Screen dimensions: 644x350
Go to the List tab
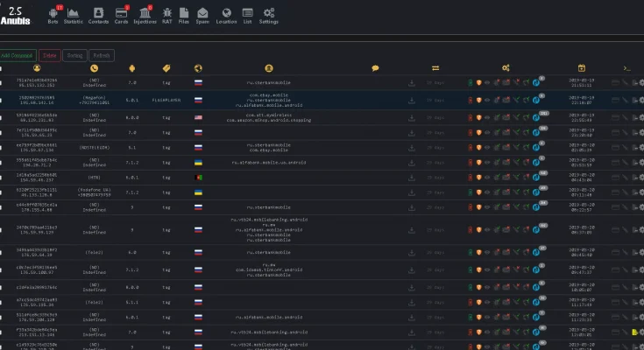click(248, 14)
